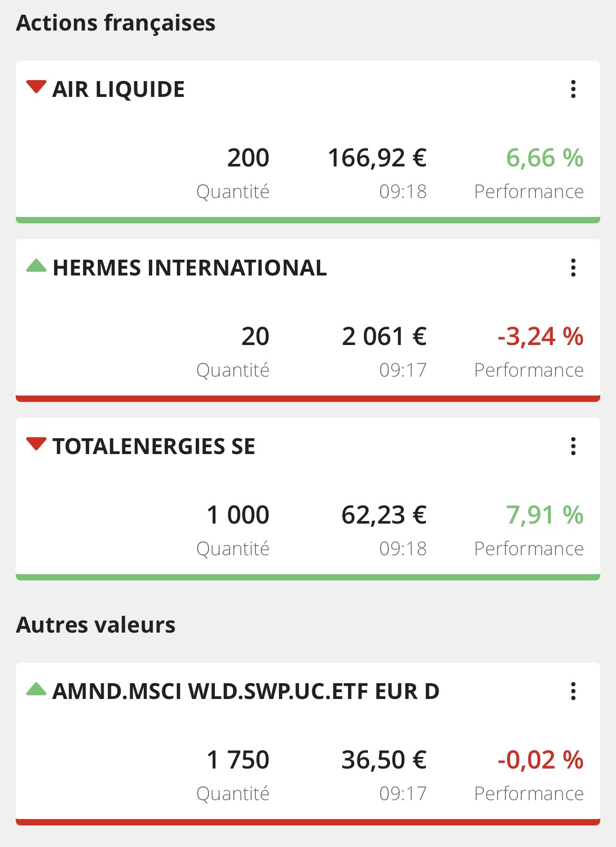Screen dimensions: 616x847
Task: Click red down arrow beside TotalEnergies SE
Action: (x=36, y=444)
